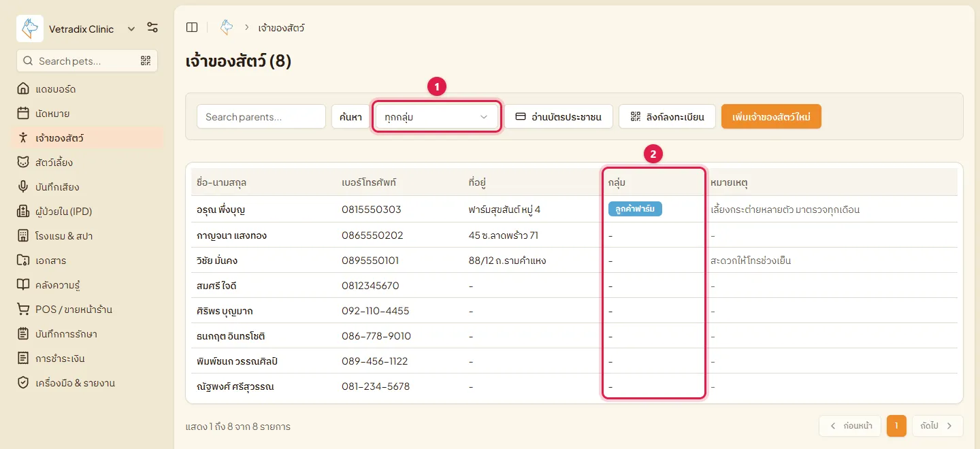Open ผู้ป่วยใน (IPD) from the sidebar
The width and height of the screenshot is (980, 449).
(87, 212)
